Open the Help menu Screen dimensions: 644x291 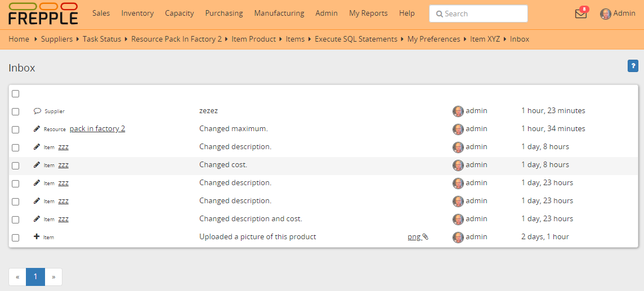pos(406,14)
